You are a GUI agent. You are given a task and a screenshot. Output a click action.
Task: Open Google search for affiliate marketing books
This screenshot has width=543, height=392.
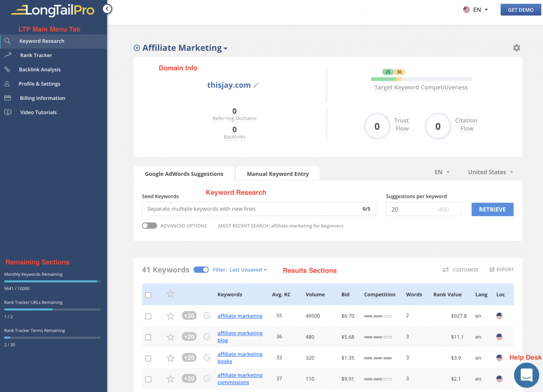[x=207, y=357]
